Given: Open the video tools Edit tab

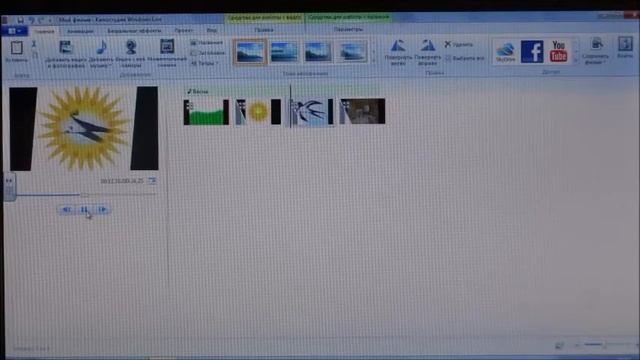Looking at the screenshot, I should [264, 30].
